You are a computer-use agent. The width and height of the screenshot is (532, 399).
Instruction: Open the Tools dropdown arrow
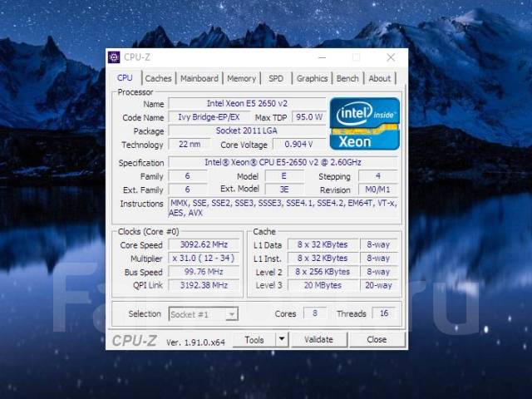point(282,339)
